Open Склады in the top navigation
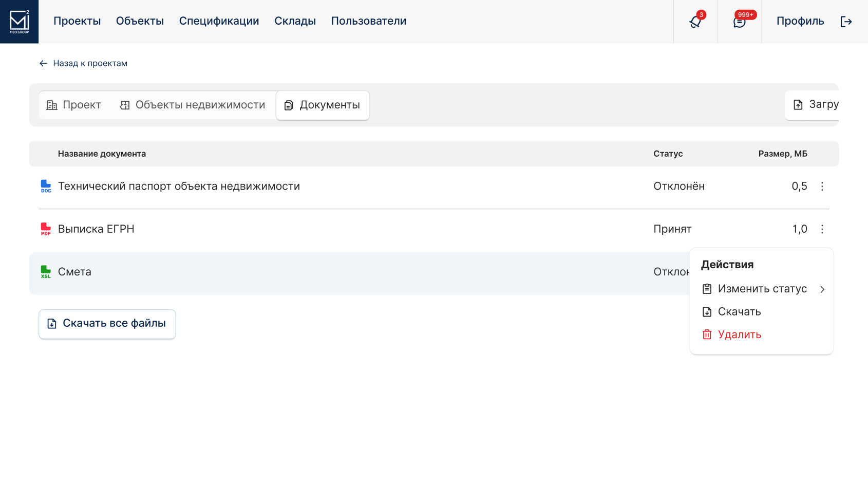 295,21
